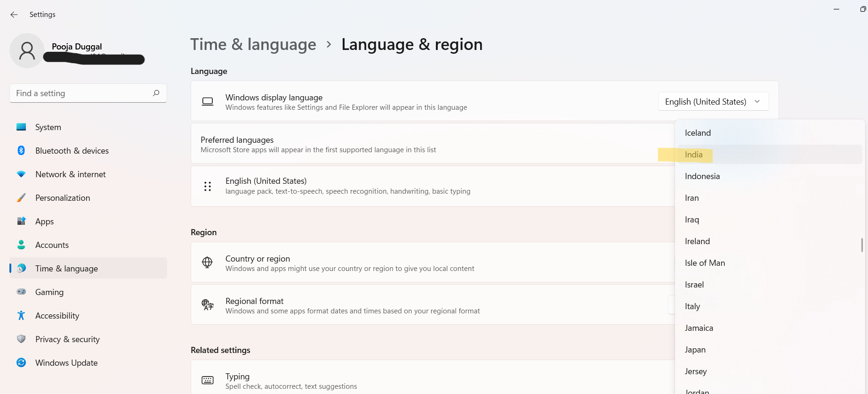Screen dimensions: 868x394
Task: Click the Personalization paintbrush icon
Action: [x=21, y=197]
